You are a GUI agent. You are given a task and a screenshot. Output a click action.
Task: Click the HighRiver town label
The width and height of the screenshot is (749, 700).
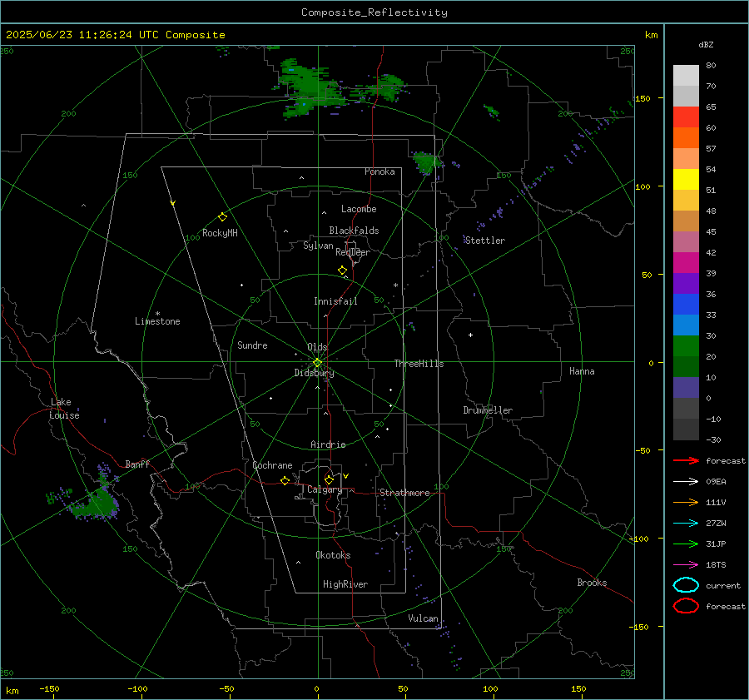click(x=345, y=584)
